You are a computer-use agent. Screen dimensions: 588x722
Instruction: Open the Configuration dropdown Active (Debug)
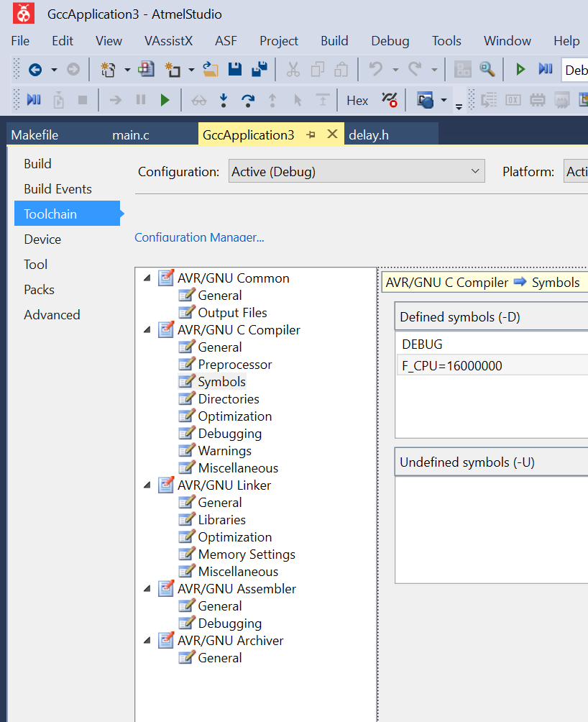[357, 171]
